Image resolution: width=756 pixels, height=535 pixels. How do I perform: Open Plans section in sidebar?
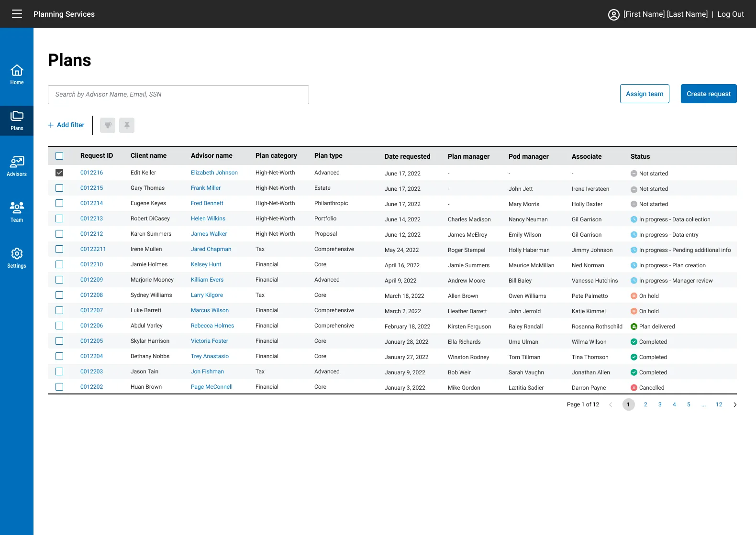[x=17, y=121]
